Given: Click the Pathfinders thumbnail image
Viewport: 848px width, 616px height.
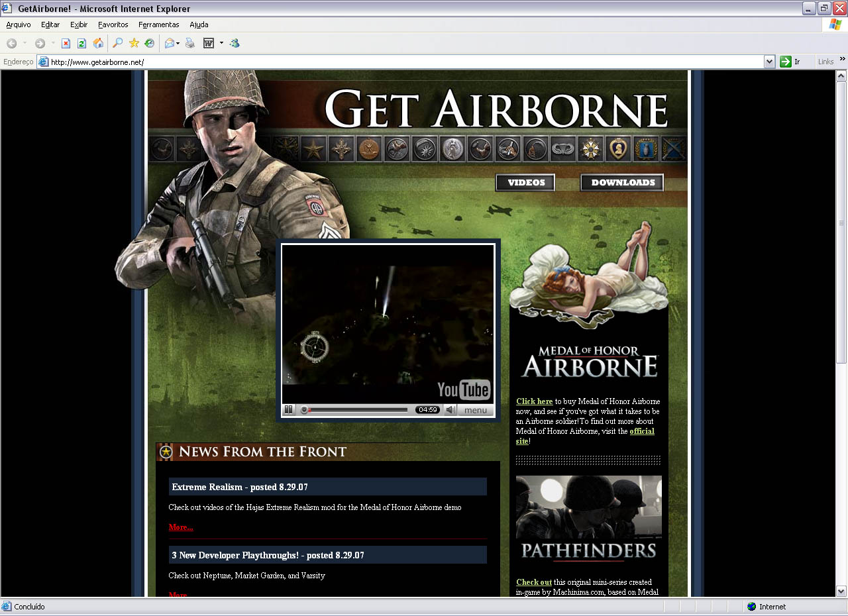Looking at the screenshot, I should 588,519.
